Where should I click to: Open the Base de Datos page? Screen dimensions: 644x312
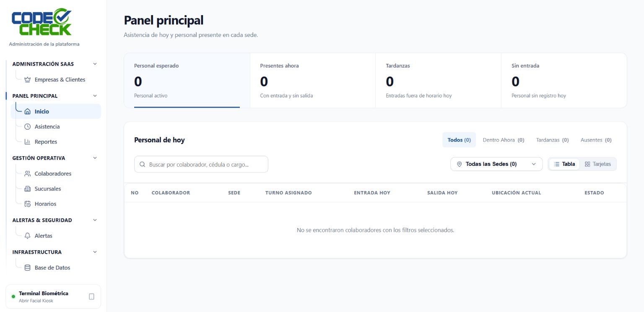(x=56, y=268)
